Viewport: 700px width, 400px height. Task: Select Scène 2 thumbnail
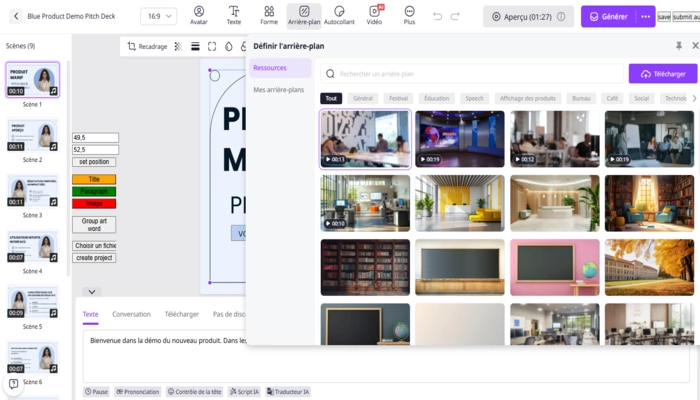[33, 135]
